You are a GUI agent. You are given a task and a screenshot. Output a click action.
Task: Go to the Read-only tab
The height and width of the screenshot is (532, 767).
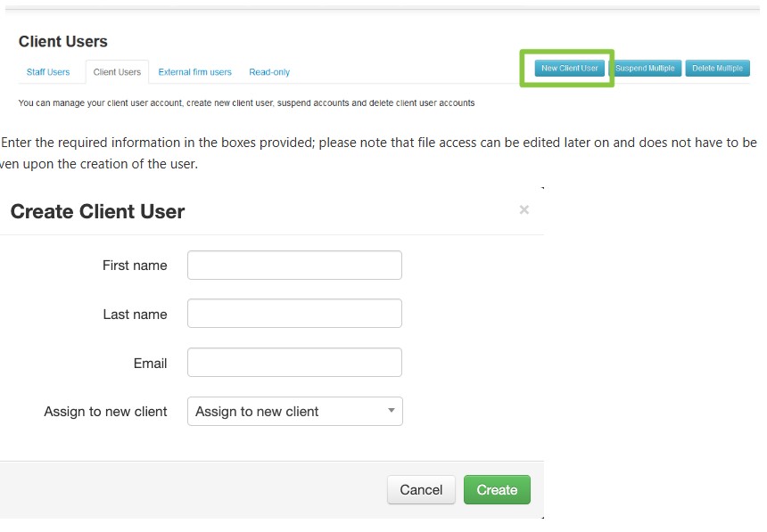click(269, 72)
